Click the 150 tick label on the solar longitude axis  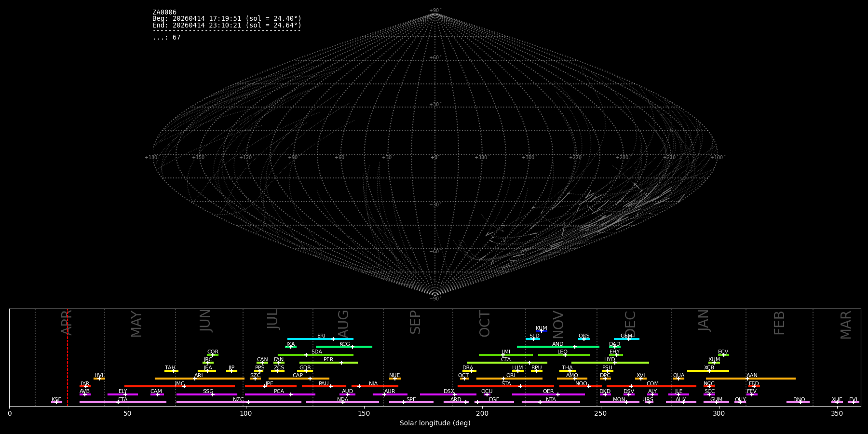tap(364, 414)
